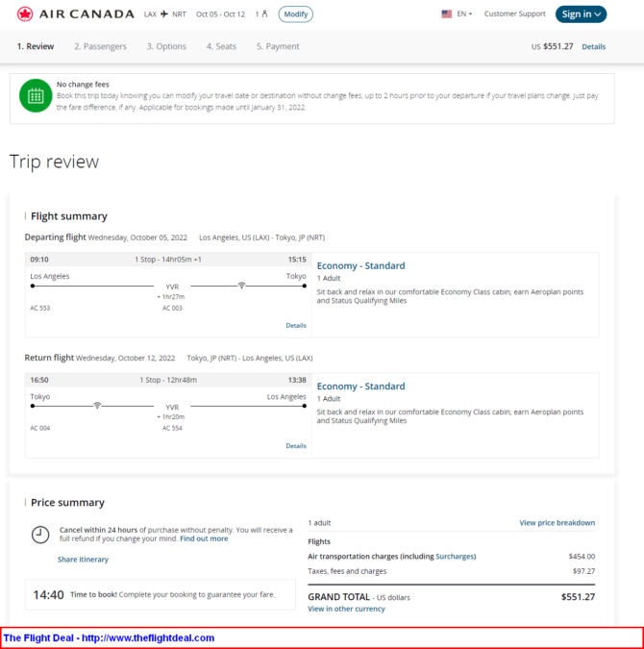Go to the 3. Options step
The width and height of the screenshot is (644, 649).
point(166,46)
